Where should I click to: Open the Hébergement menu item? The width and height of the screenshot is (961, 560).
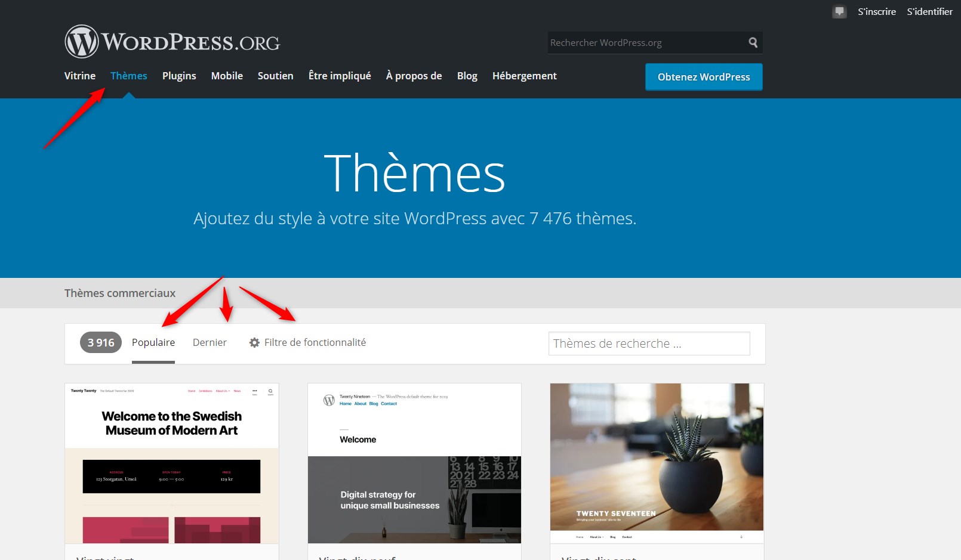click(x=524, y=76)
